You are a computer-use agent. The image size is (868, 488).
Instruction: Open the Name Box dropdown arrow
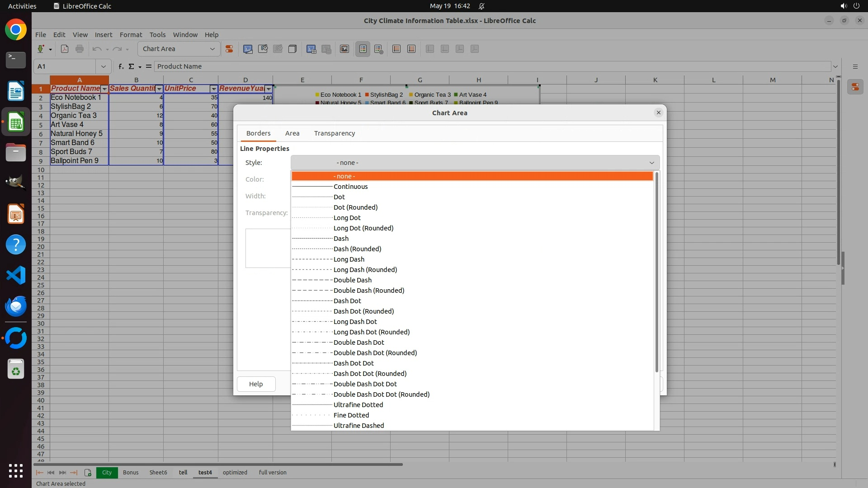104,66
